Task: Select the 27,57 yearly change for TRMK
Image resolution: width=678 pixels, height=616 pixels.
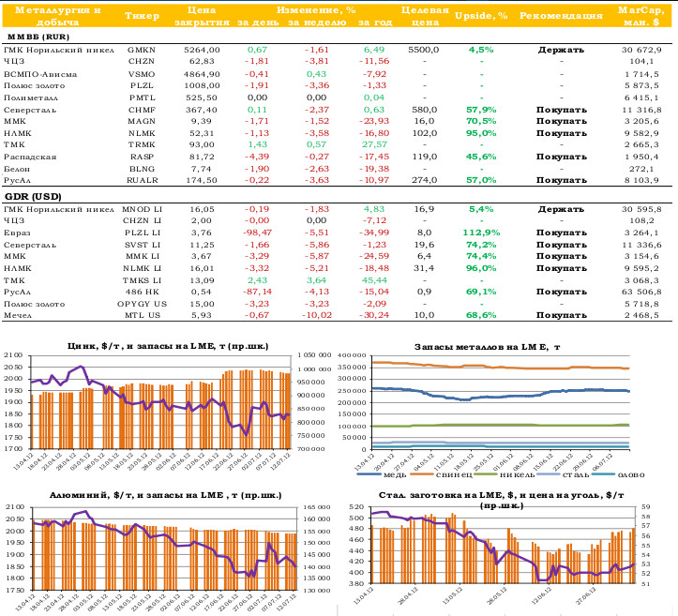Action: tap(374, 144)
